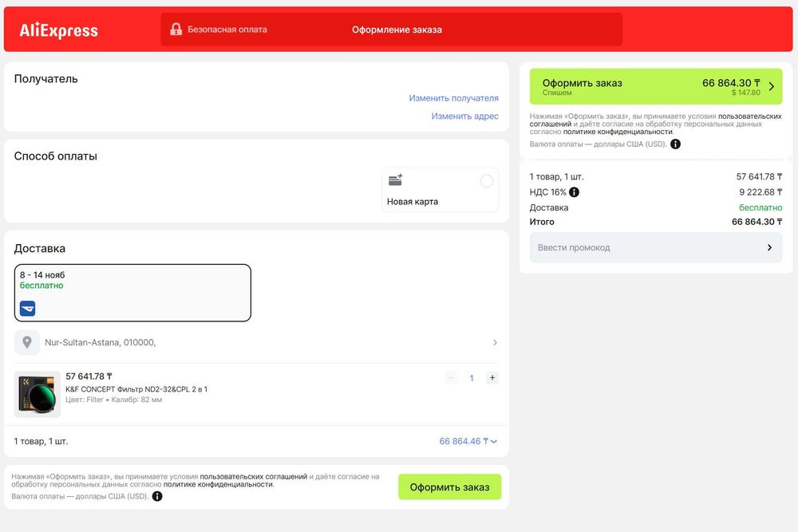The height and width of the screenshot is (532, 798).
Task: Click the new card icon
Action: (396, 179)
